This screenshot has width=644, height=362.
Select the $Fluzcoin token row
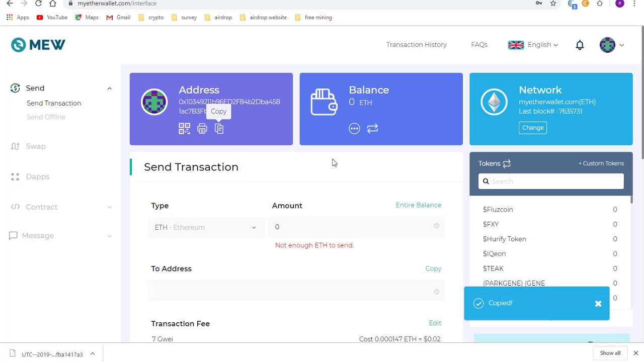[550, 210]
